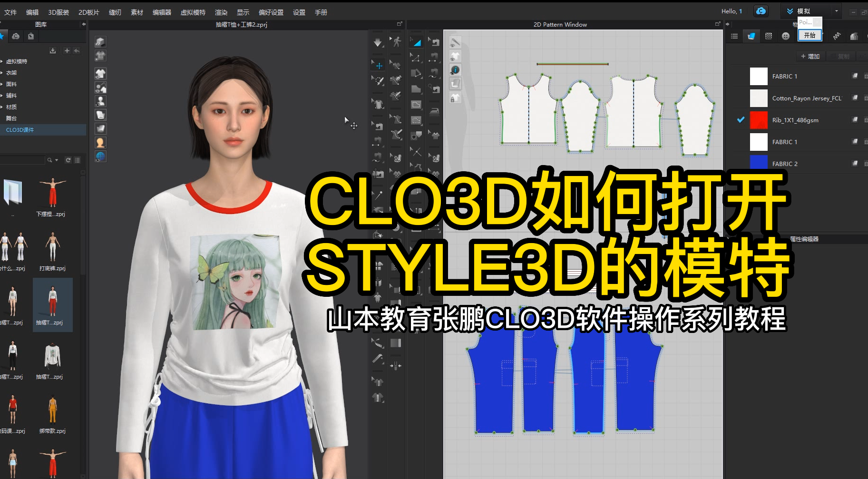Click the 增加 button to add a fabric
This screenshot has width=868, height=479.
(810, 56)
